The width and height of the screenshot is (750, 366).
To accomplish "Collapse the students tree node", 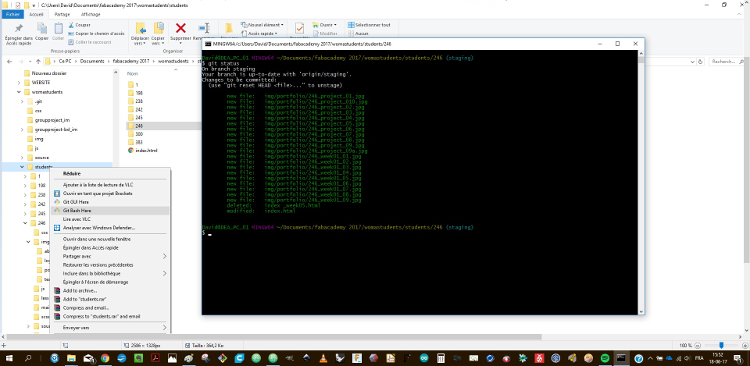I will click(x=22, y=167).
